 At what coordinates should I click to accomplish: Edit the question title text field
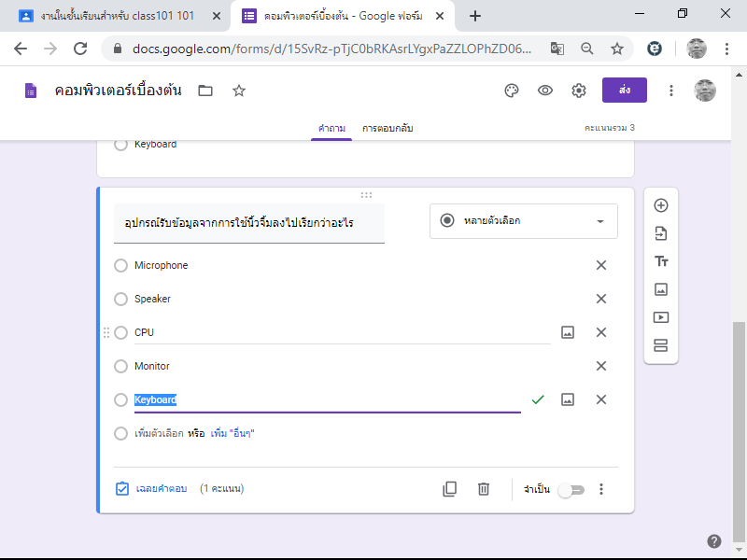point(248,223)
